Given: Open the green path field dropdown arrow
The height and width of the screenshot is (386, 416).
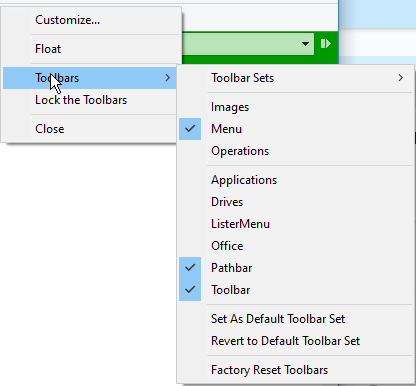Looking at the screenshot, I should (305, 44).
